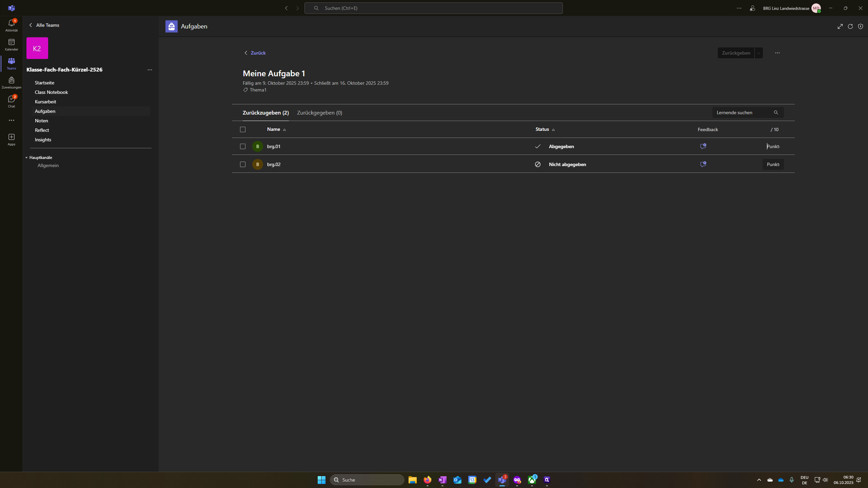Image resolution: width=868 pixels, height=488 pixels.
Task: Tick the checkbox next to brg.01
Action: pyautogui.click(x=243, y=146)
